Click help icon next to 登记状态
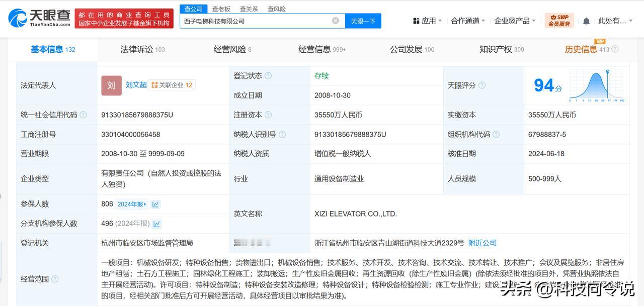Viewport: 644px width, 306px height. click(268, 76)
